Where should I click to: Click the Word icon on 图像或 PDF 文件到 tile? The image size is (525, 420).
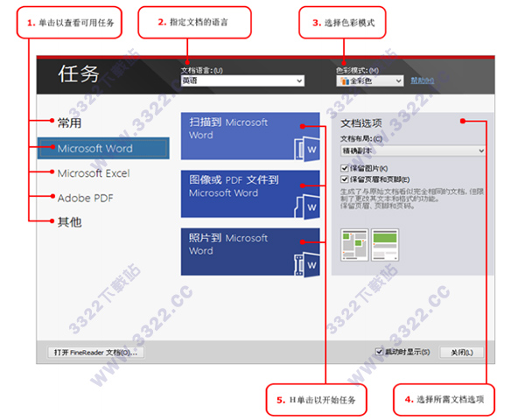pos(307,206)
